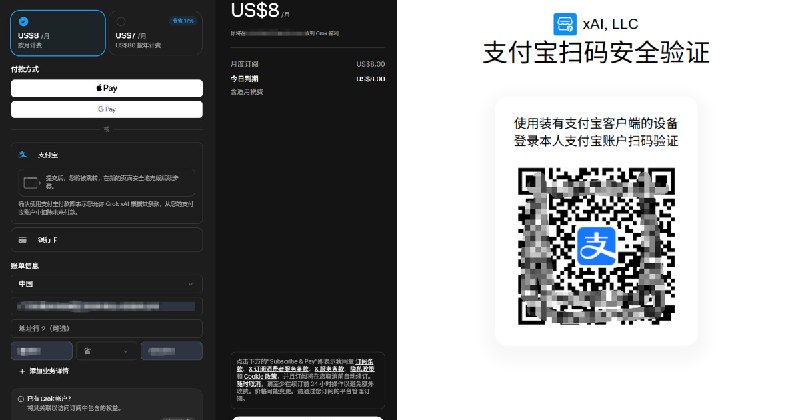Open the province (省) dropdown
The image size is (800, 420).
[x=107, y=351]
